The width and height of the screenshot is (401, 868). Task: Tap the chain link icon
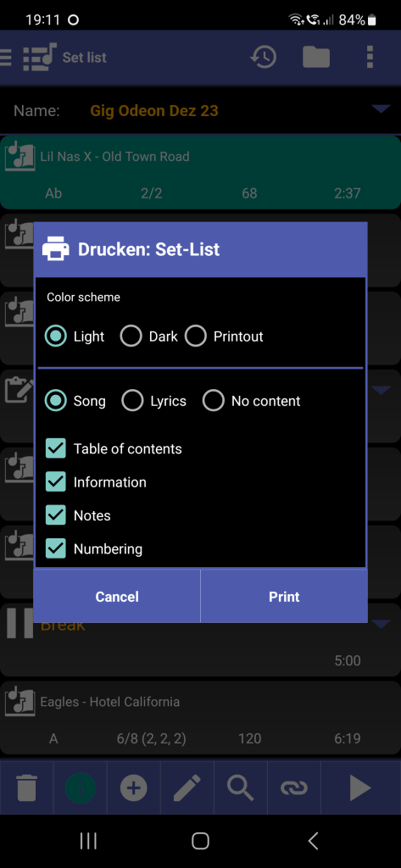294,787
